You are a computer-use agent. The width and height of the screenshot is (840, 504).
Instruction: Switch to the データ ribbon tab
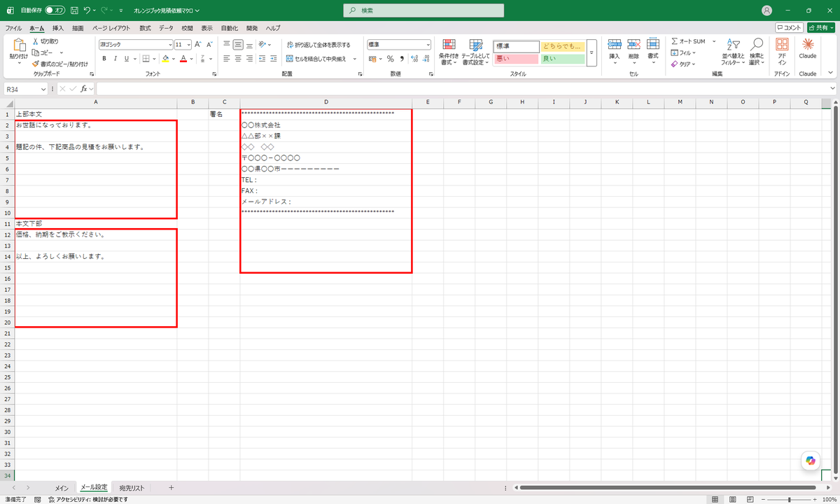pyautogui.click(x=166, y=28)
